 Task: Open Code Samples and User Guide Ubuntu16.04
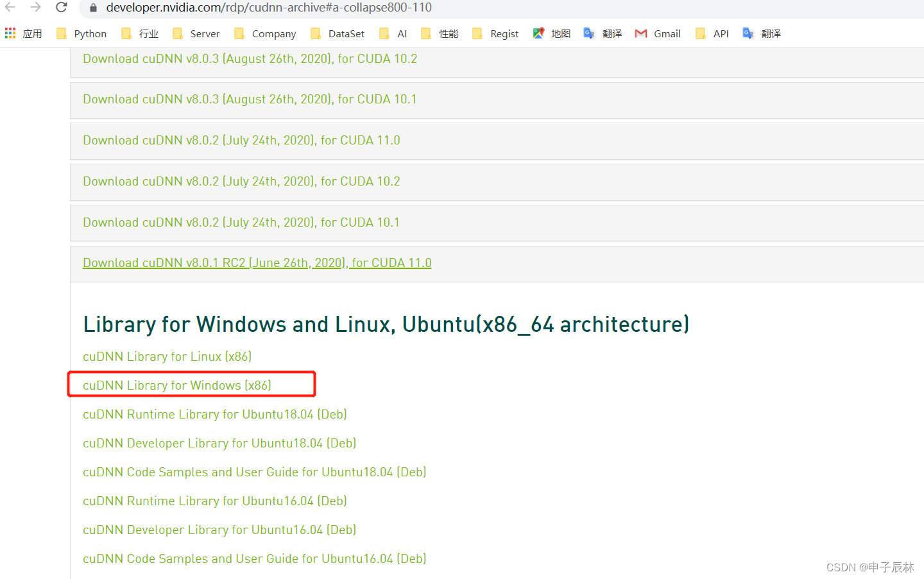pos(255,558)
